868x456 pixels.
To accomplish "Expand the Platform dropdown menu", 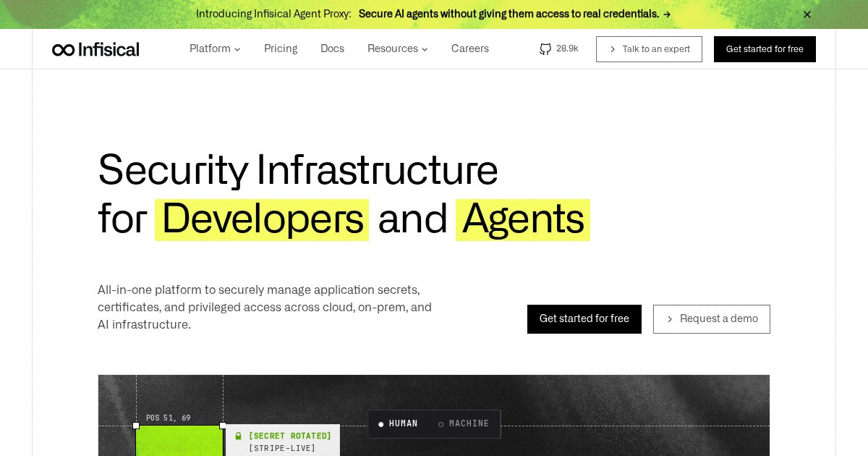I will (215, 49).
